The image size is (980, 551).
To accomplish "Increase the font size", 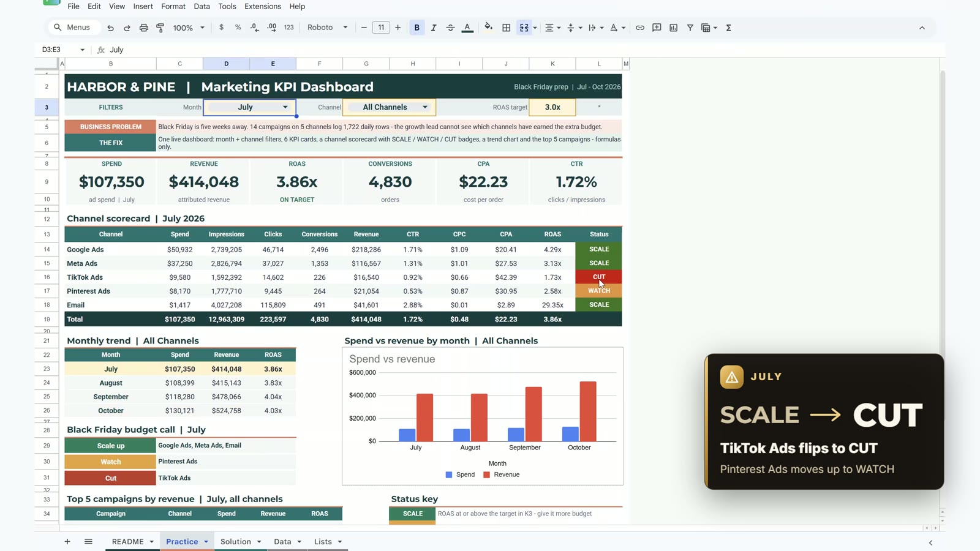I will click(x=398, y=28).
